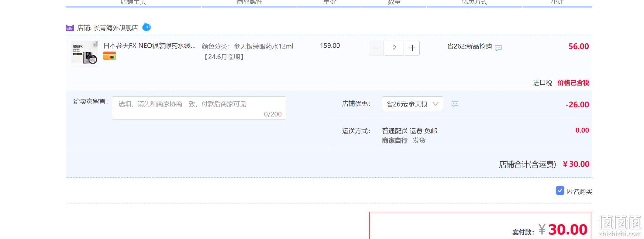644x239 pixels.
Task: Click the 商家自行 shipping label
Action: pyautogui.click(x=394, y=140)
